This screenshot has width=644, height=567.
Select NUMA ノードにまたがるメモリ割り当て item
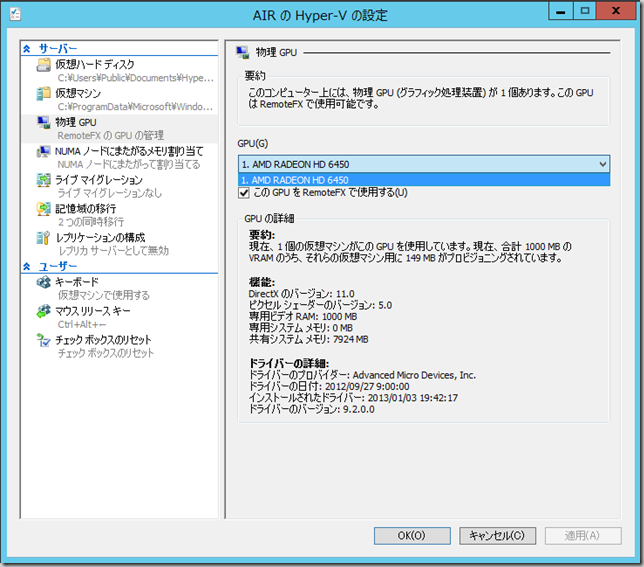(x=120, y=157)
